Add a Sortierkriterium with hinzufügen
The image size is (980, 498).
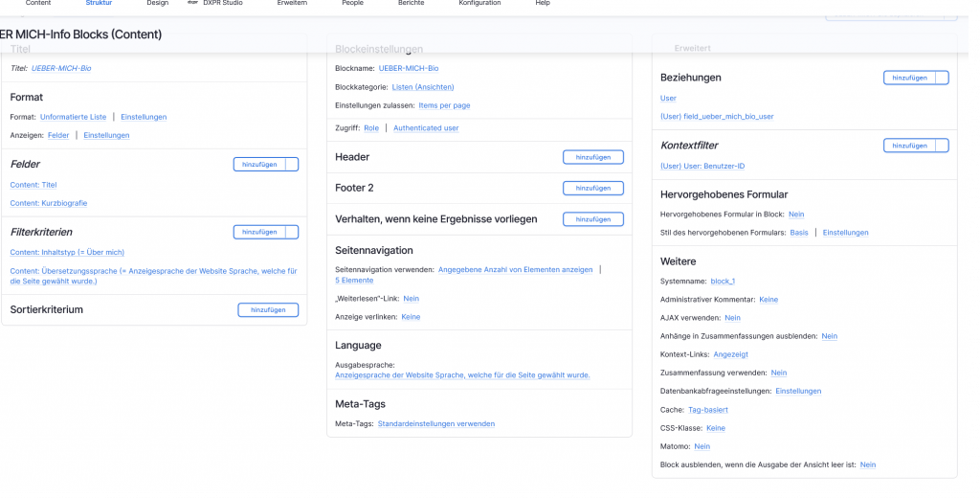268,310
